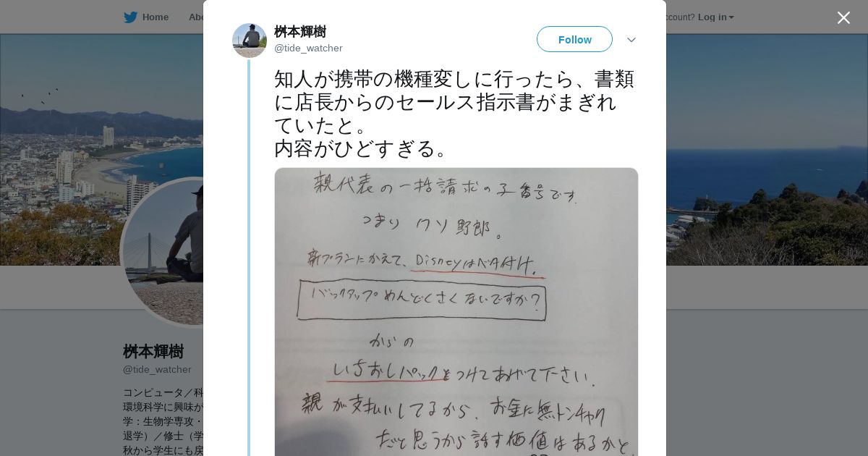The image size is (868, 456).
Task: Open the @tide_watcher handle in tweet
Action: coord(308,48)
